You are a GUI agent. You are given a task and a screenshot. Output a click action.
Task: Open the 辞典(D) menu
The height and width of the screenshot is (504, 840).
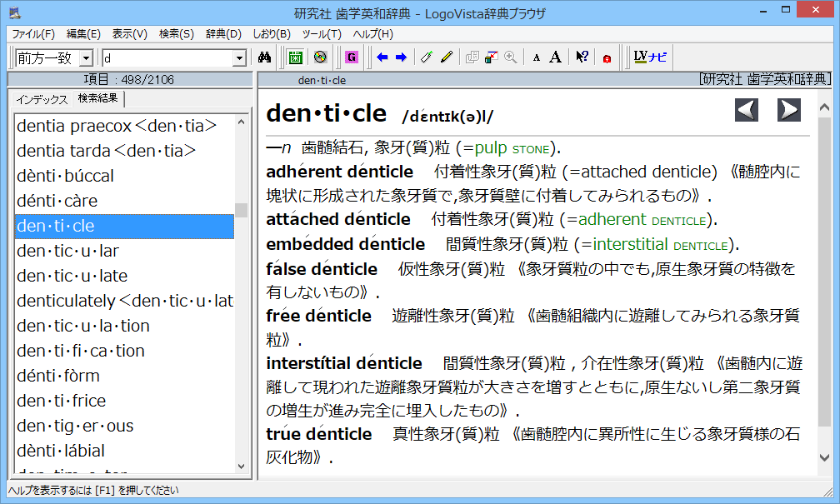click(x=223, y=34)
